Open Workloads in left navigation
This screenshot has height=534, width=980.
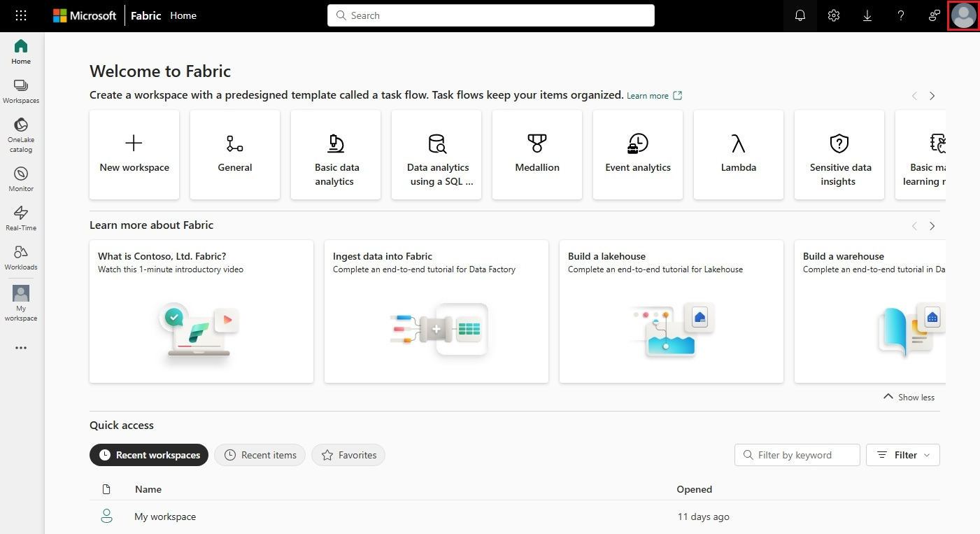21,258
